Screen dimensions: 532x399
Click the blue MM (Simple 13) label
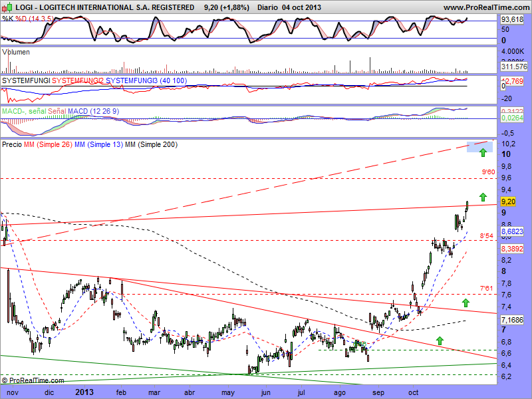click(98, 144)
